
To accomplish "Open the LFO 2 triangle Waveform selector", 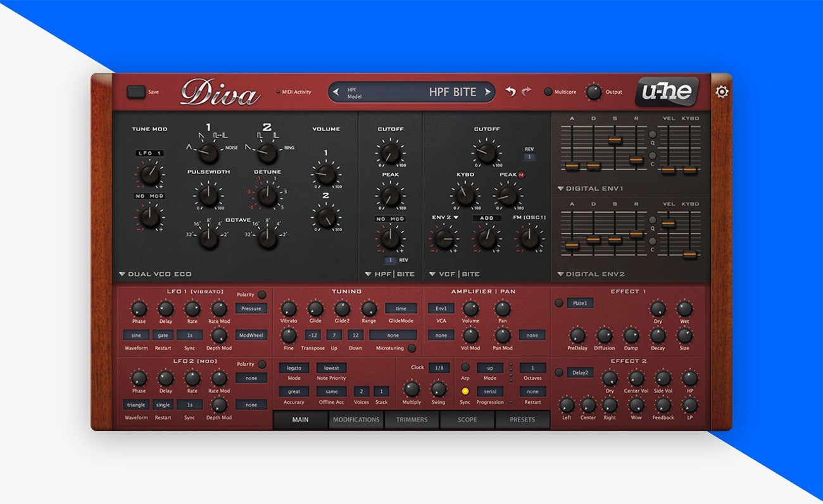I will click(136, 405).
